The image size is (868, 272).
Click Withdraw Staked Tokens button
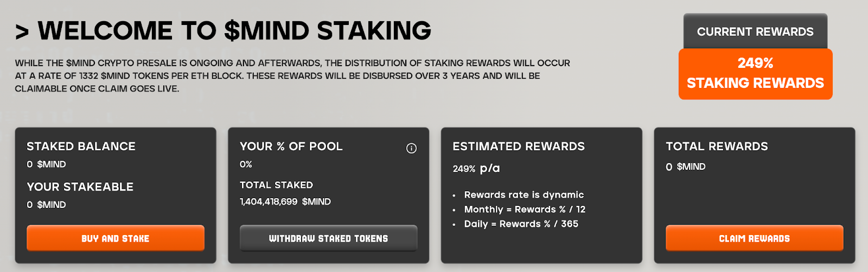click(328, 238)
